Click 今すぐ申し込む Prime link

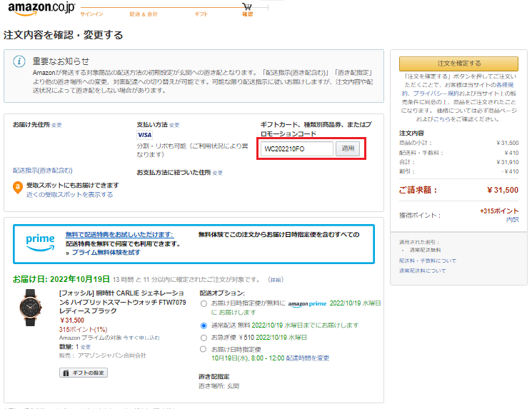(141, 338)
